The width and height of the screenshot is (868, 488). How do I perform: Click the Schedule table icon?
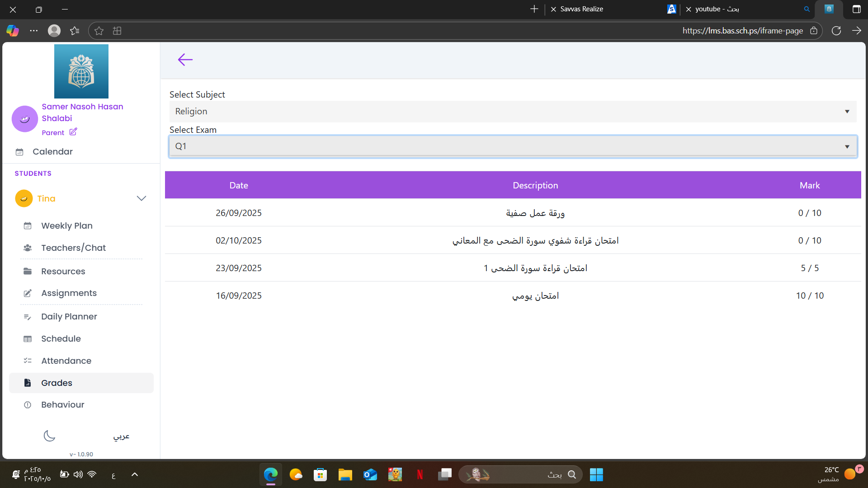pos(28,339)
